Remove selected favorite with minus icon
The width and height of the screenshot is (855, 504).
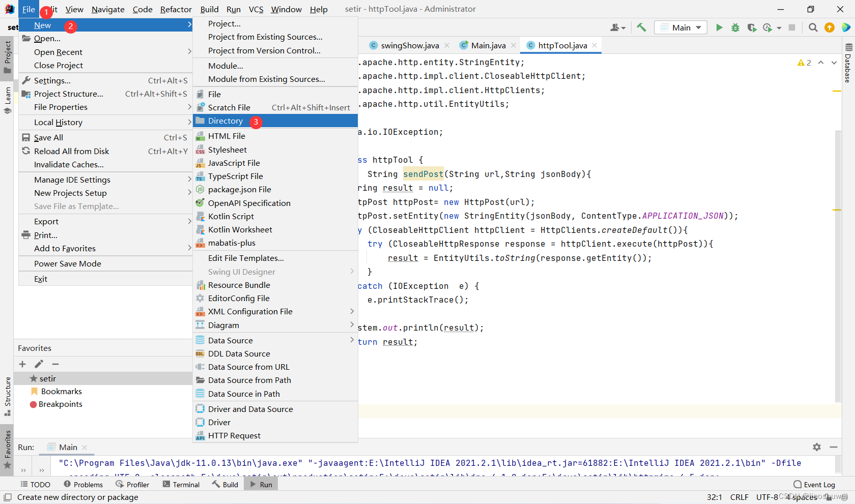tap(55, 364)
